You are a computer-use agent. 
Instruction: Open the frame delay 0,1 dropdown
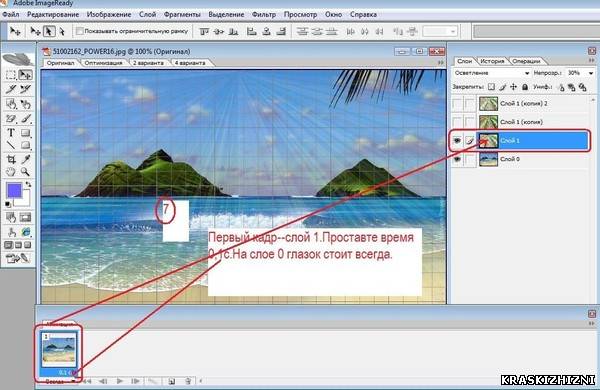pos(67,372)
